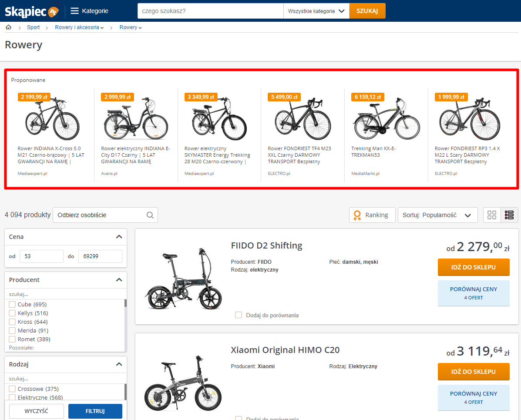
Task: Open the Xiaomi Original HIMO C20 product image
Action: 183,383
